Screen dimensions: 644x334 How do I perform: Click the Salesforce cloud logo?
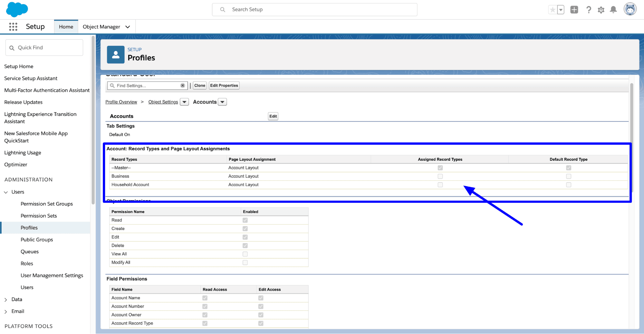pyautogui.click(x=17, y=9)
